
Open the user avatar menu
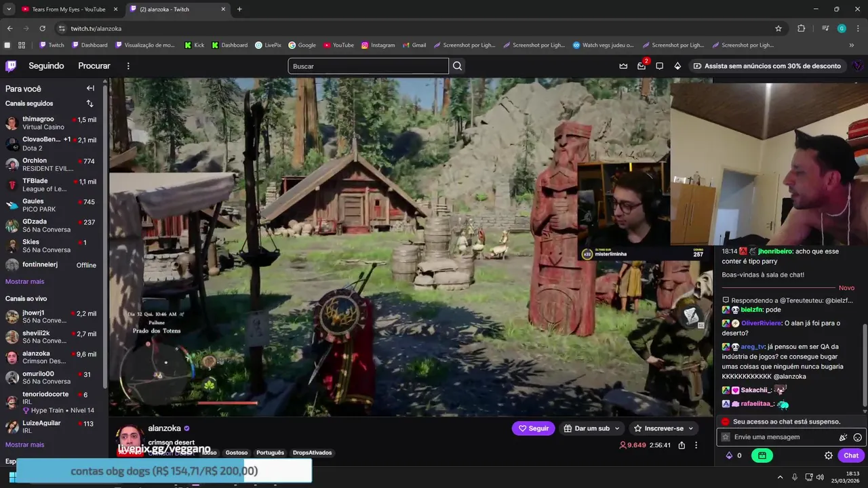858,66
